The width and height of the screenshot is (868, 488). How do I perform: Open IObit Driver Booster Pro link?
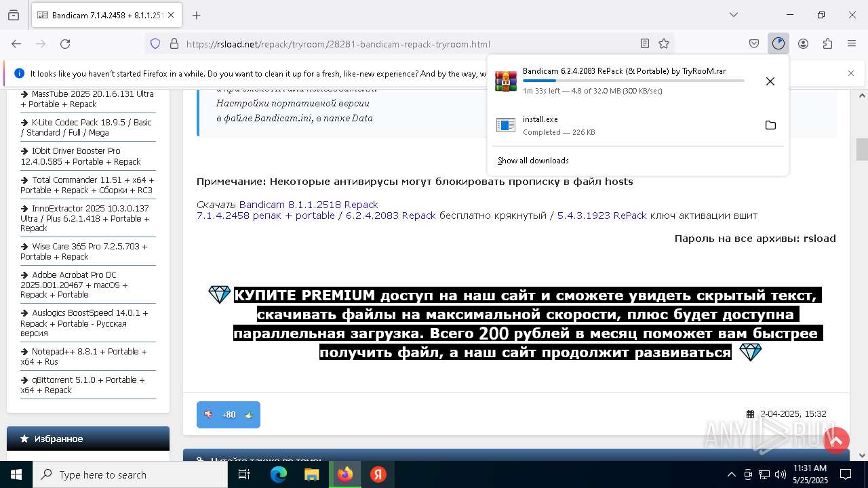click(x=81, y=157)
